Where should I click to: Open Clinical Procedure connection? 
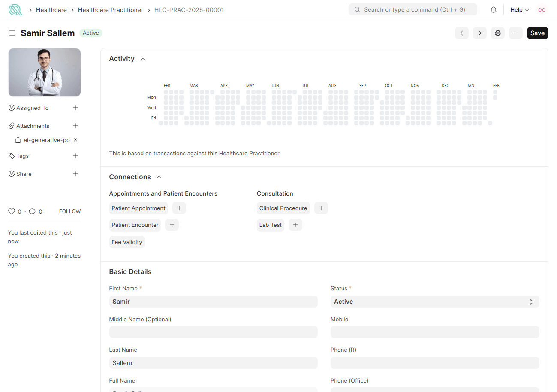[x=283, y=208]
